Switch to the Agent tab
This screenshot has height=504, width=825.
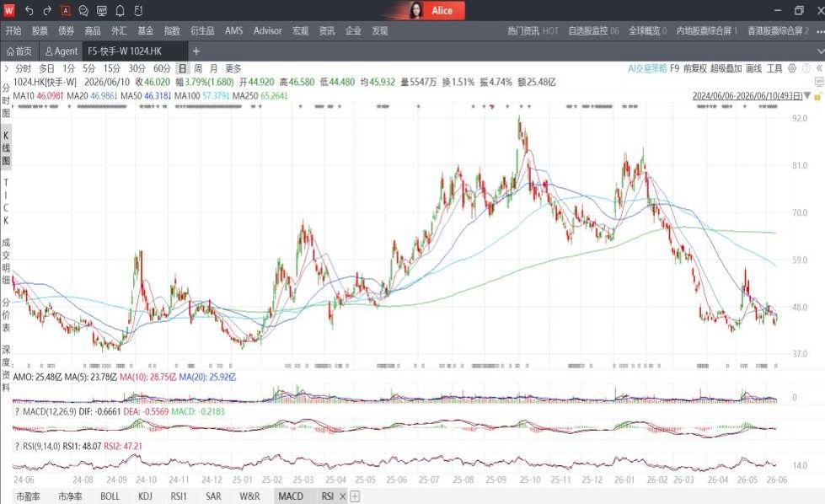62,51
